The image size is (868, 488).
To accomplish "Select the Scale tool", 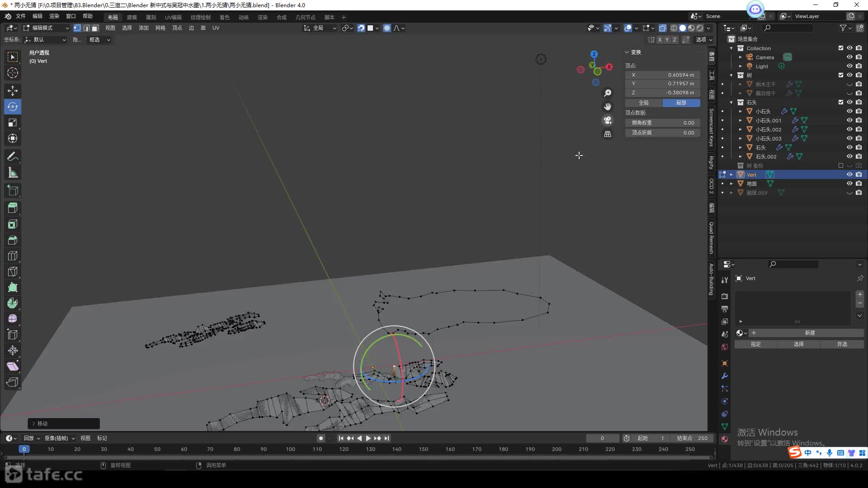I will (13, 122).
